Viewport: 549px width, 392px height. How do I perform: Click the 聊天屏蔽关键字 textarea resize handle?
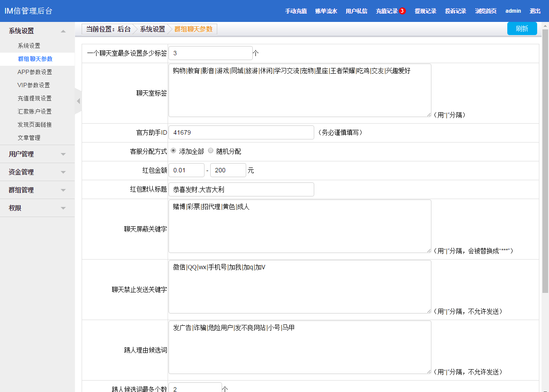tap(429, 250)
